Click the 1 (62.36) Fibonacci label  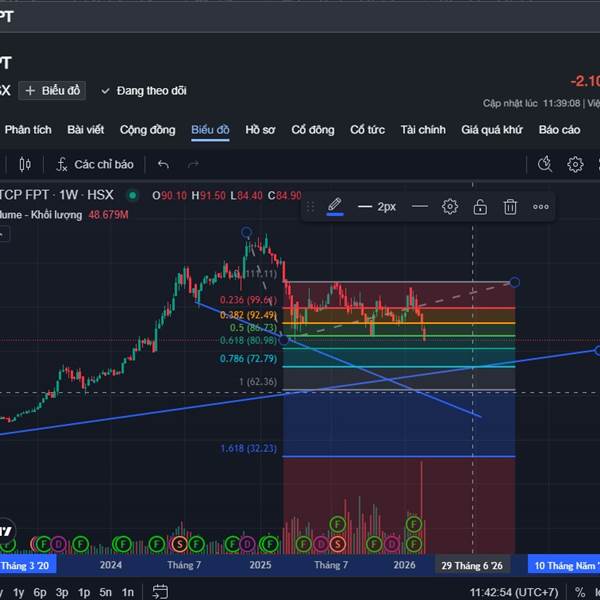(258, 382)
